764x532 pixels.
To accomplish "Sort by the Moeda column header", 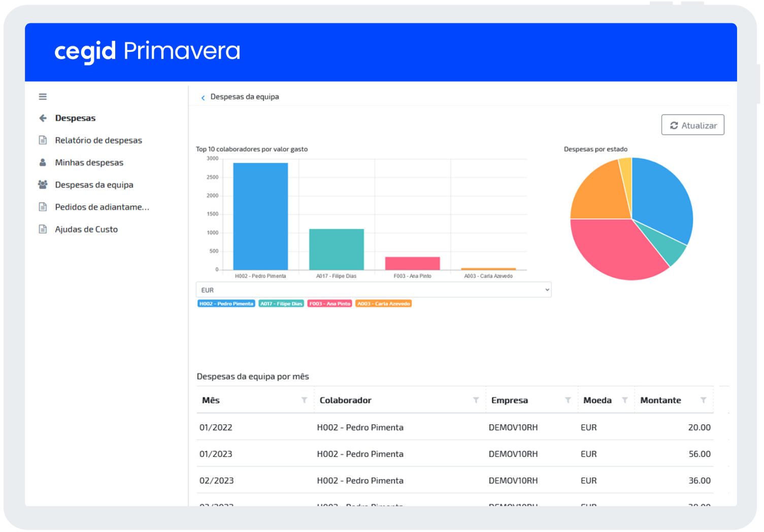I will pyautogui.click(x=597, y=400).
